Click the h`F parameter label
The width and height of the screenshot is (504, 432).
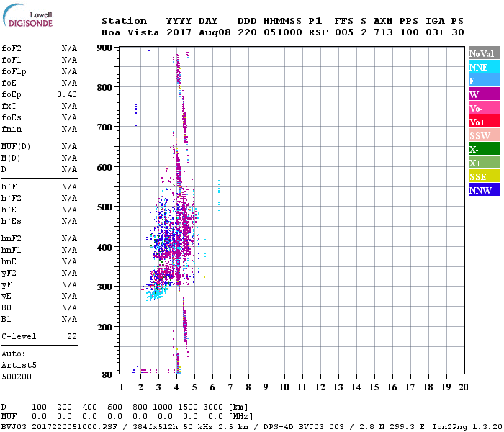point(9,187)
